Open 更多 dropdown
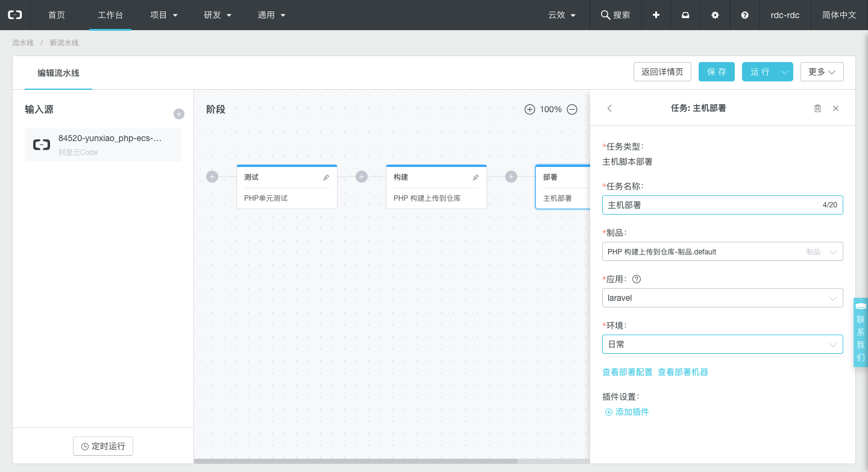Viewport: 868px width, 472px height. point(822,72)
